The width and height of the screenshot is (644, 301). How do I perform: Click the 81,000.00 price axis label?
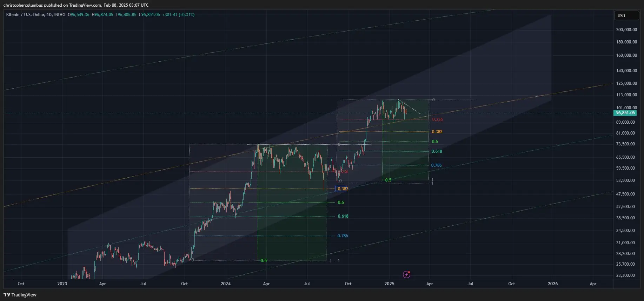[x=625, y=133]
